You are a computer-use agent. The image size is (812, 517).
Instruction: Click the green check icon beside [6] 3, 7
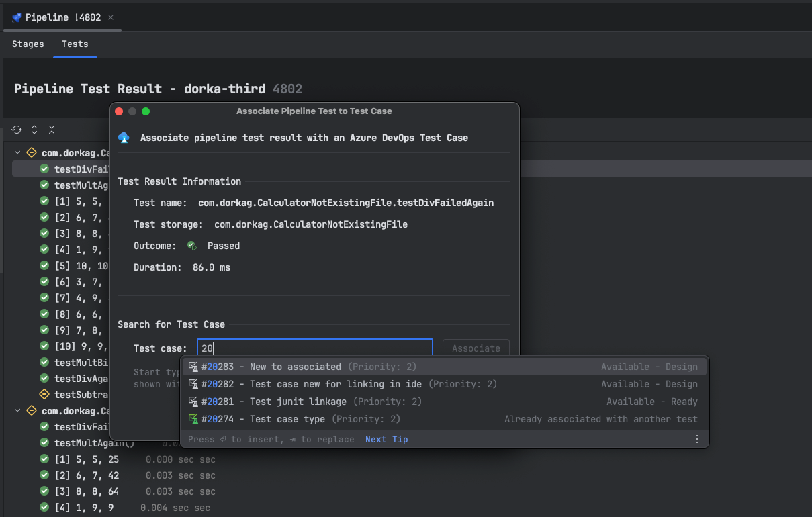(44, 282)
